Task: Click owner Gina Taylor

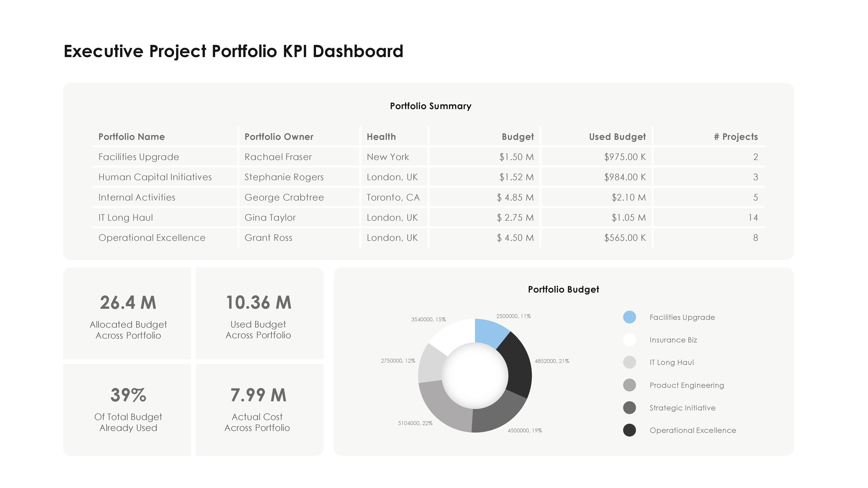Action: click(x=270, y=218)
